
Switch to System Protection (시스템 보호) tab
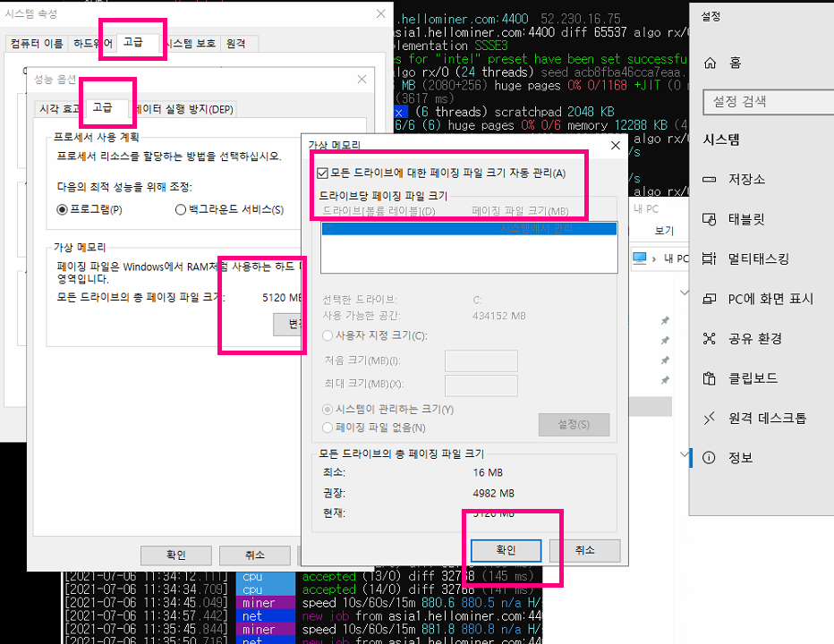191,44
